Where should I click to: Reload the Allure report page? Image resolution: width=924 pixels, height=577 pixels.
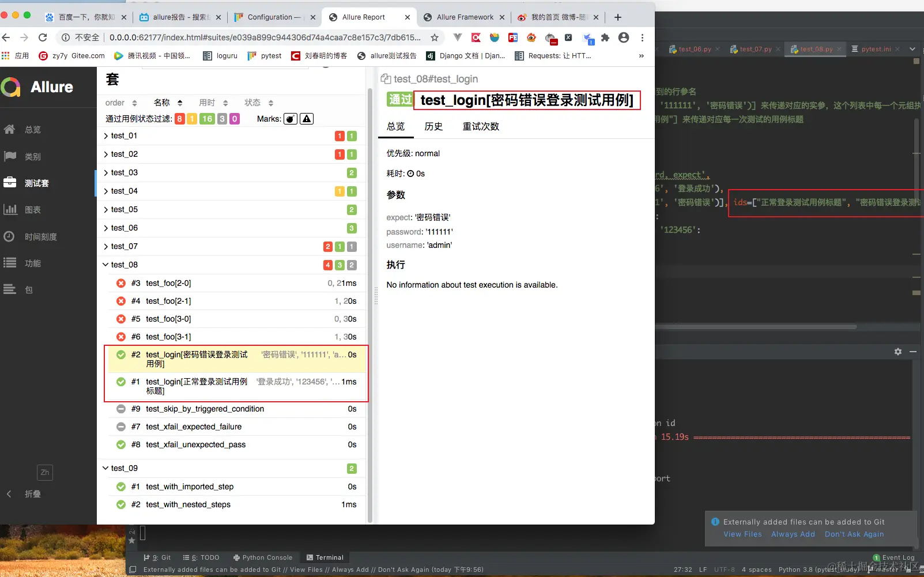pyautogui.click(x=43, y=37)
